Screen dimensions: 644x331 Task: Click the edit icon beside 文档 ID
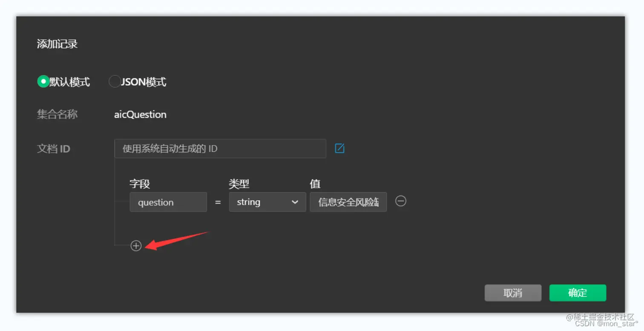click(339, 148)
